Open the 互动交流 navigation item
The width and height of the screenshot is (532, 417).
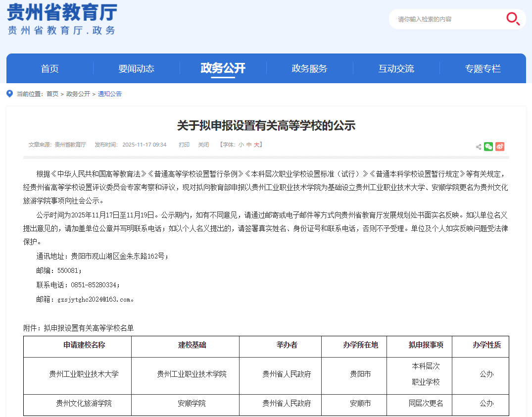pyautogui.click(x=396, y=69)
